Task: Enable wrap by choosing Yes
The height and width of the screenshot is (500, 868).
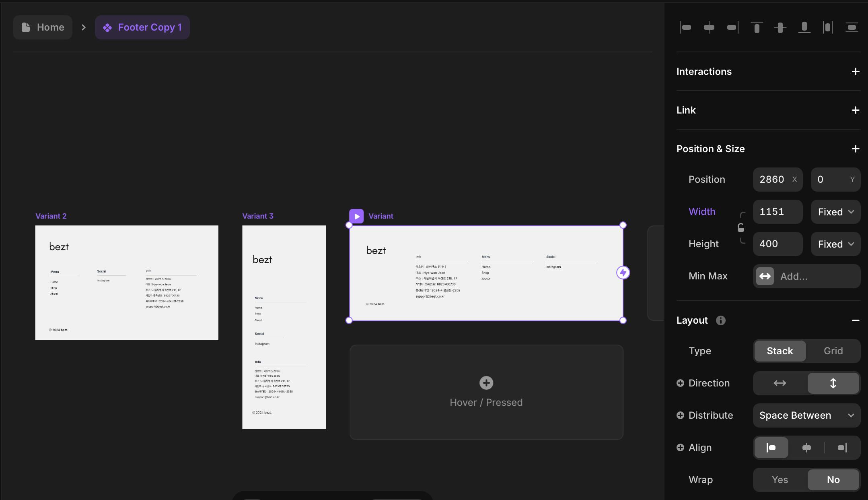Action: [780, 479]
